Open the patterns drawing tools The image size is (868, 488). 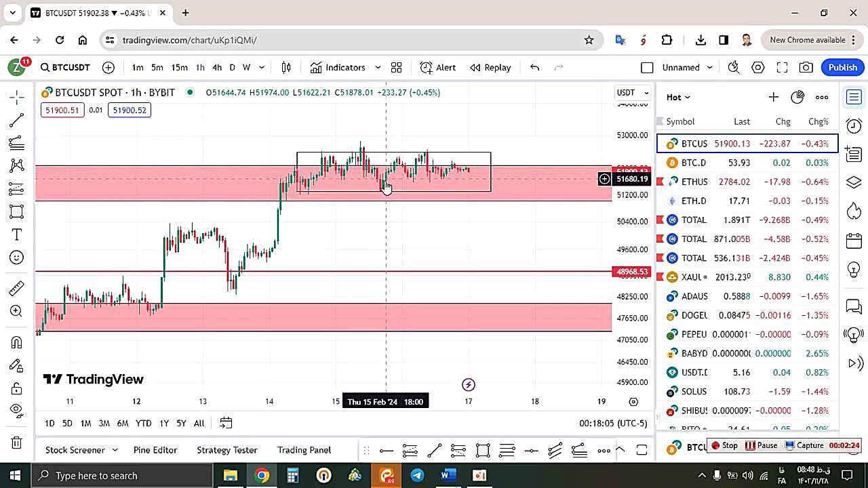tap(17, 166)
